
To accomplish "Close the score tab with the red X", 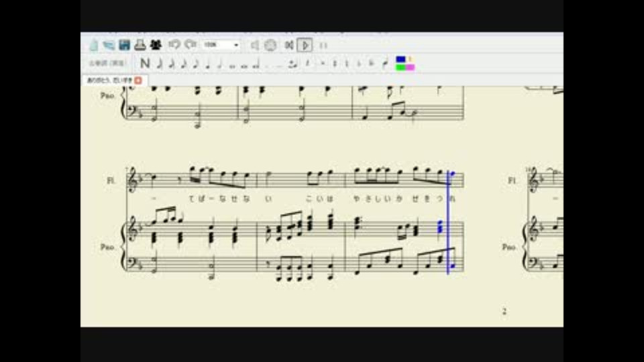I will click(x=138, y=80).
